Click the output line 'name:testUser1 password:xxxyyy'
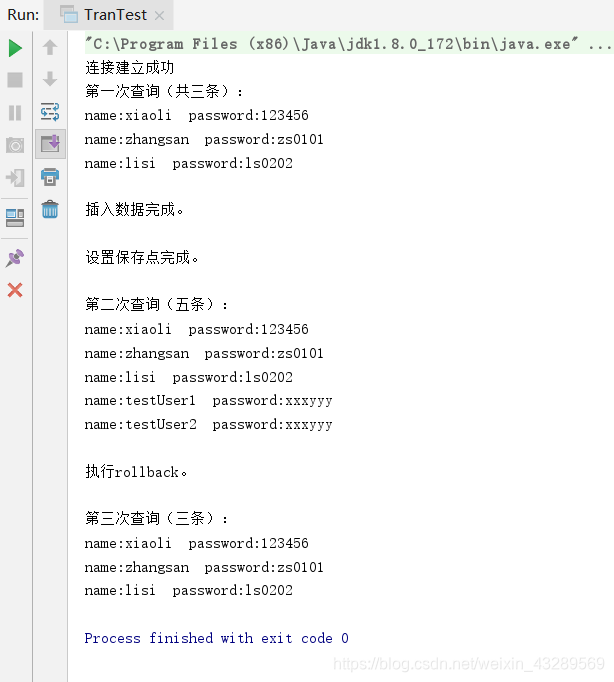Screen dimensions: 614x682 pos(209,401)
